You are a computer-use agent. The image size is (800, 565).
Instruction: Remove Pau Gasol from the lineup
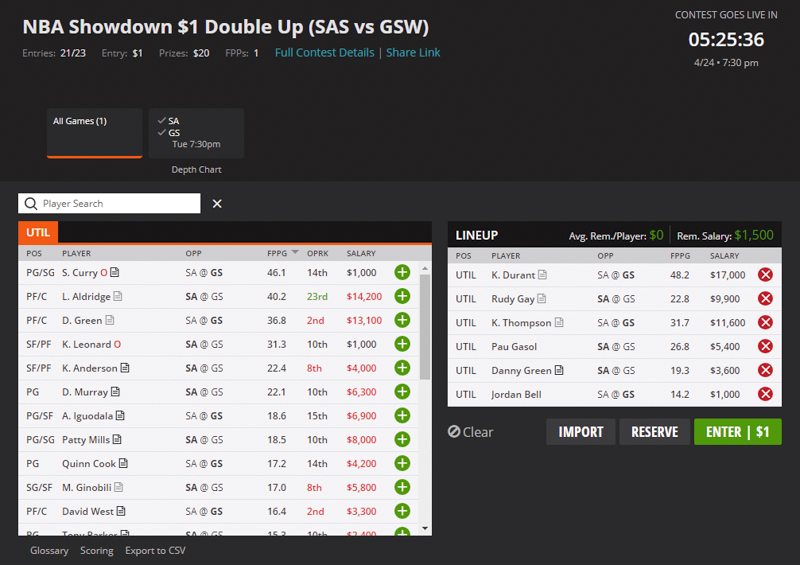click(x=765, y=347)
